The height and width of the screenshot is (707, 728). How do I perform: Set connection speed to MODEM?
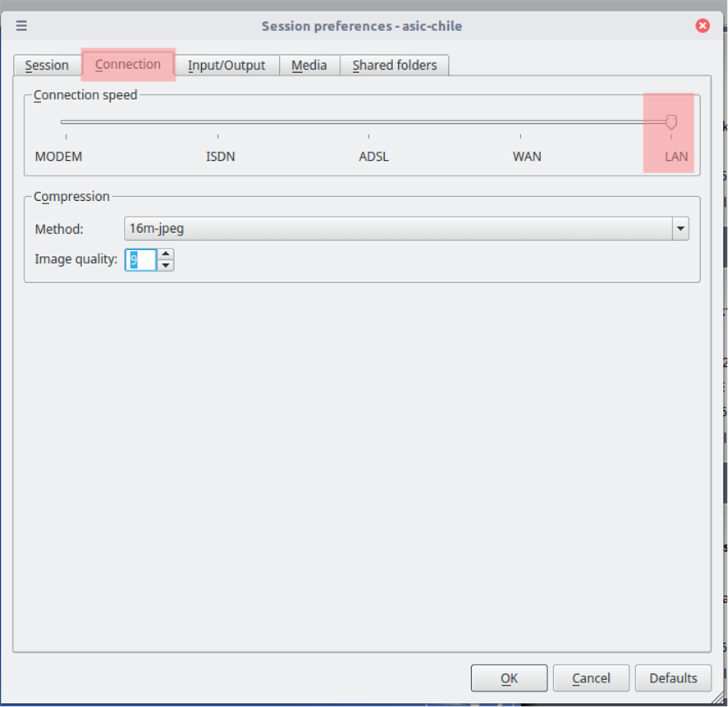[x=64, y=121]
